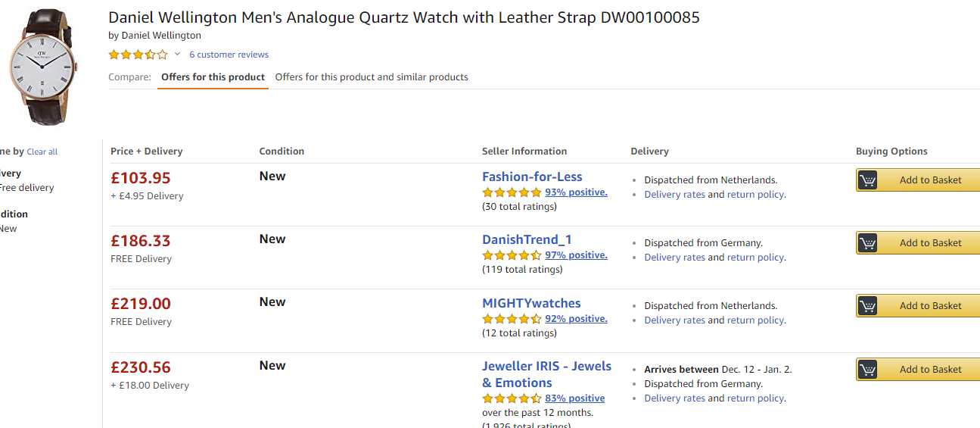Screen dimensions: 980x428
Task: Open 'return policy' in the Jeweller IRIS row
Action: coord(755,398)
